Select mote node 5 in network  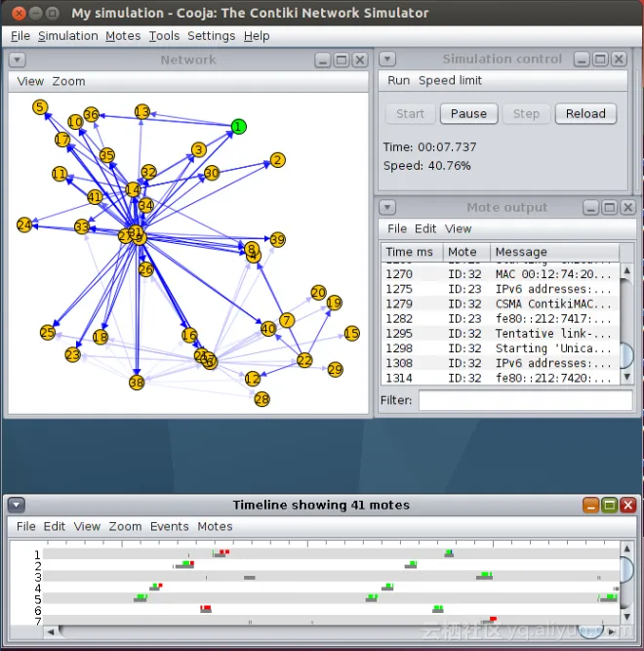[40, 106]
